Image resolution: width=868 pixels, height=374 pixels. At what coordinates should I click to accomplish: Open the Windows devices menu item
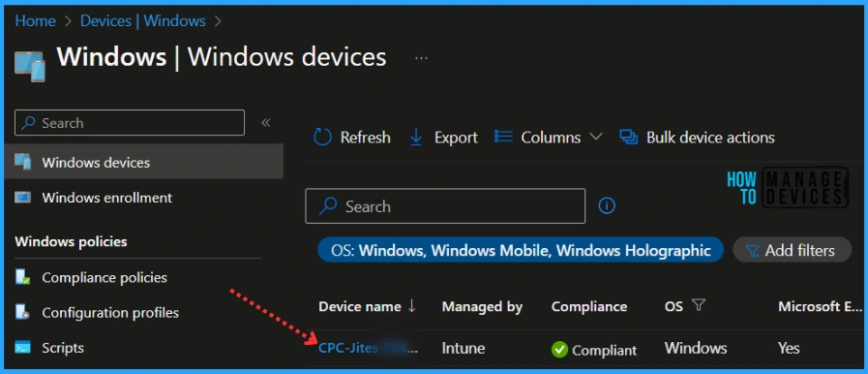click(x=144, y=163)
